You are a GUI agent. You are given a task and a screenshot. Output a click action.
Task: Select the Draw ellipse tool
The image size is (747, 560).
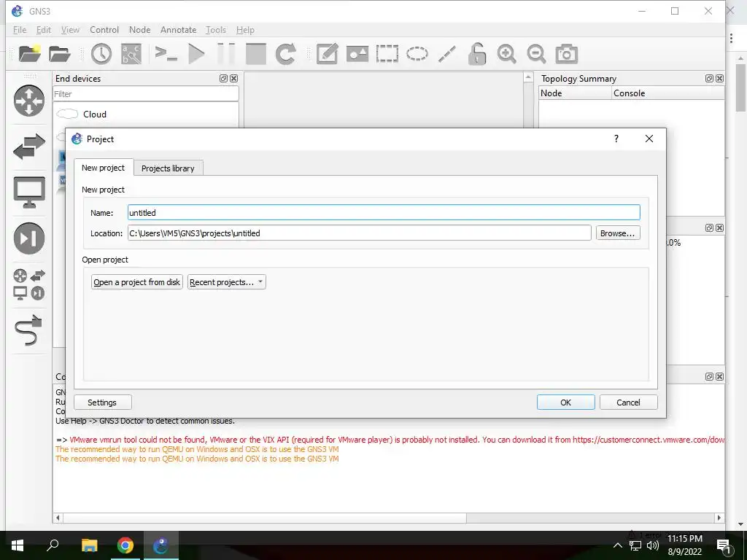point(417,53)
